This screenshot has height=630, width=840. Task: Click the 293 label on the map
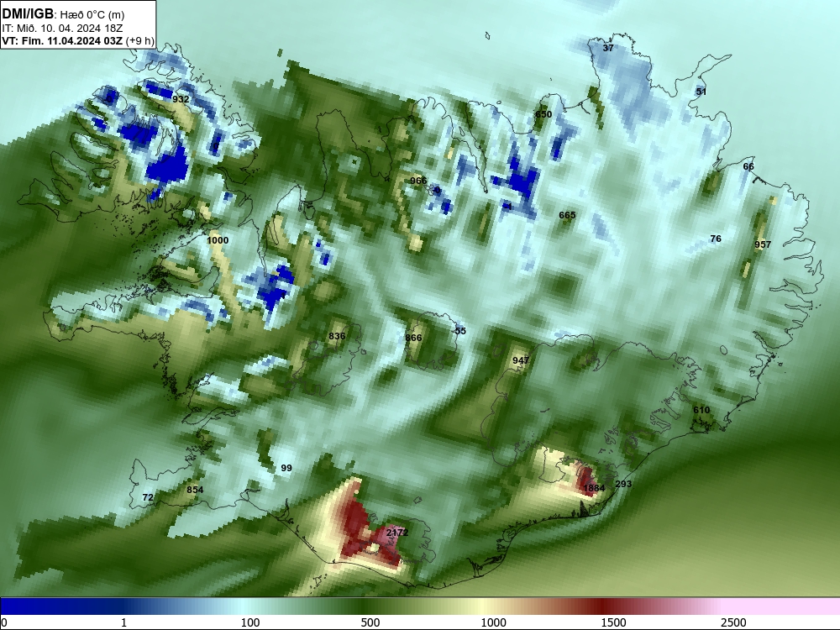point(623,484)
